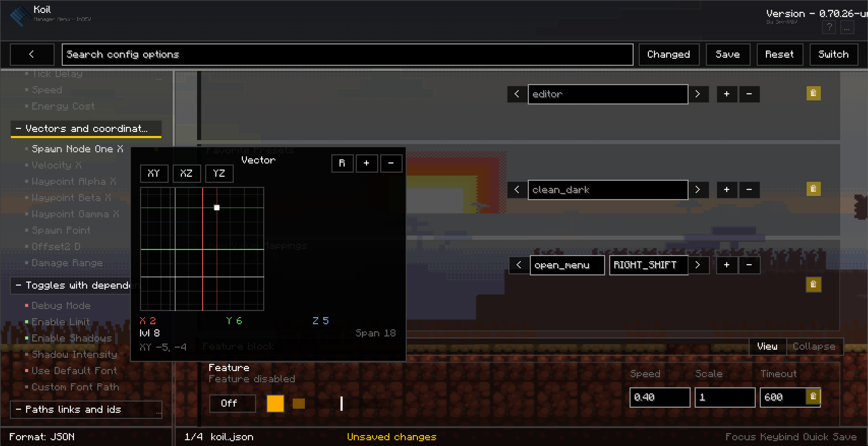Switch to the XZ plane tab

pyautogui.click(x=187, y=173)
